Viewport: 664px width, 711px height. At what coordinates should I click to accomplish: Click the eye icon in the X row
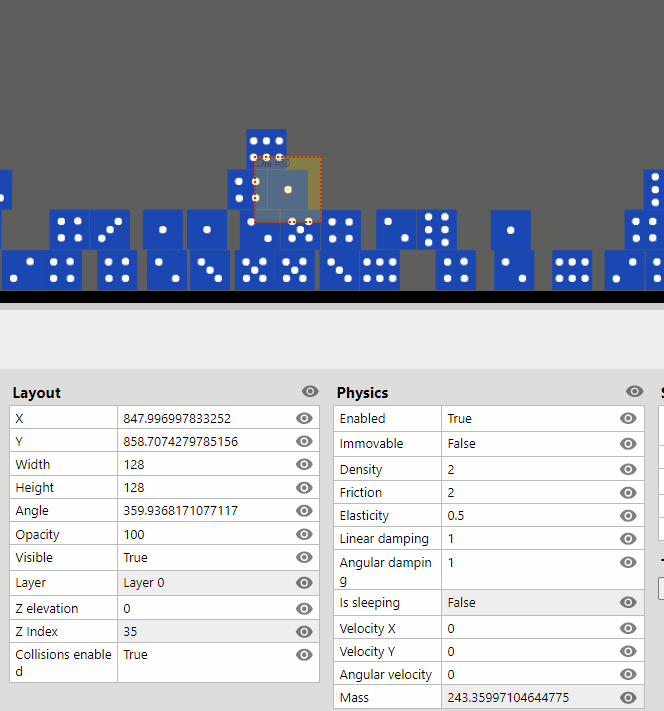[304, 418]
